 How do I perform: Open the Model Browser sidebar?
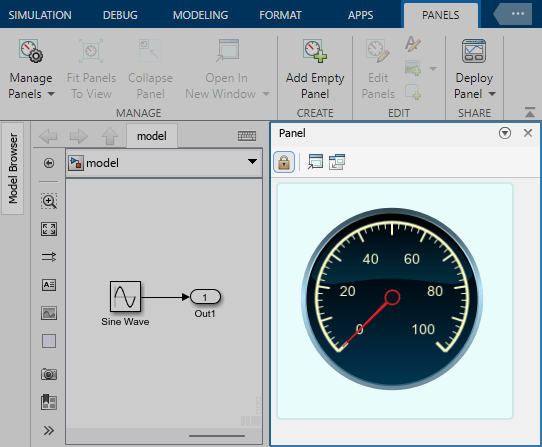coord(13,168)
